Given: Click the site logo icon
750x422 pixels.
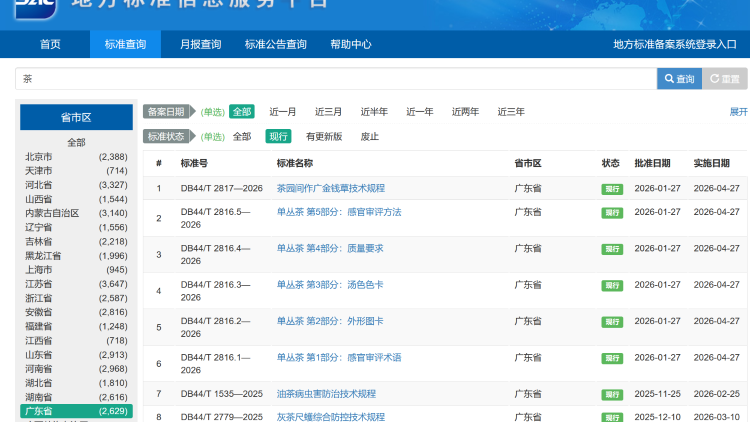Looking at the screenshot, I should (34, 8).
